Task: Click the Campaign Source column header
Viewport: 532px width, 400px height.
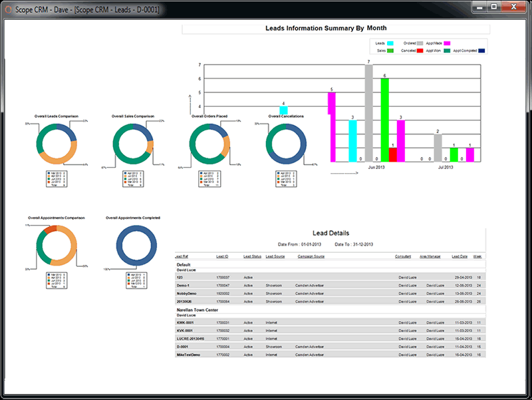Action: [x=311, y=256]
